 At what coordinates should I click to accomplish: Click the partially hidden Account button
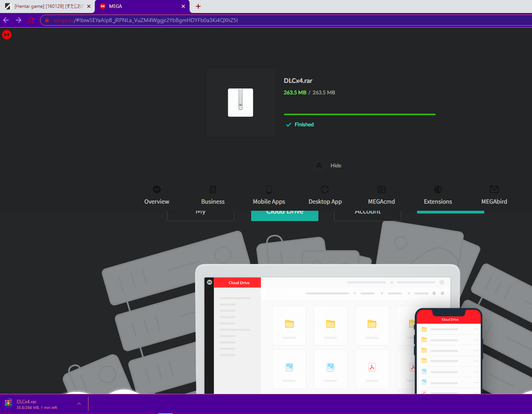point(368,215)
